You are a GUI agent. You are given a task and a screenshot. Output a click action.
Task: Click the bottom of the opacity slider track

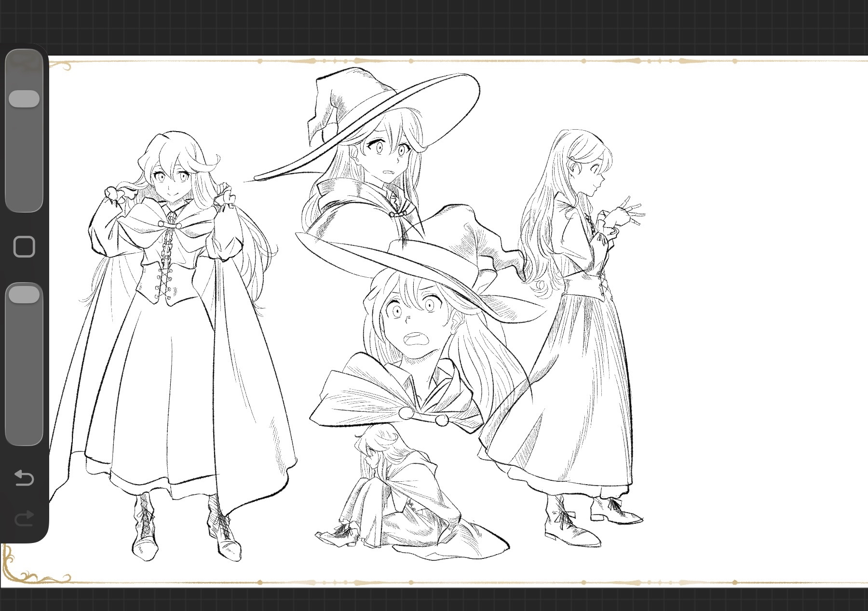pos(24,434)
